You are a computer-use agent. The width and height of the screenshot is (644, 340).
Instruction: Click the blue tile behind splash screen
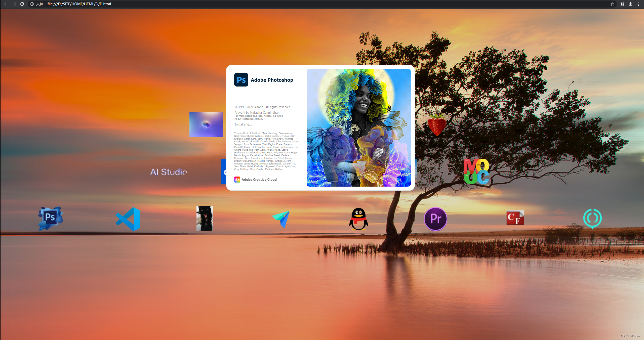(224, 172)
